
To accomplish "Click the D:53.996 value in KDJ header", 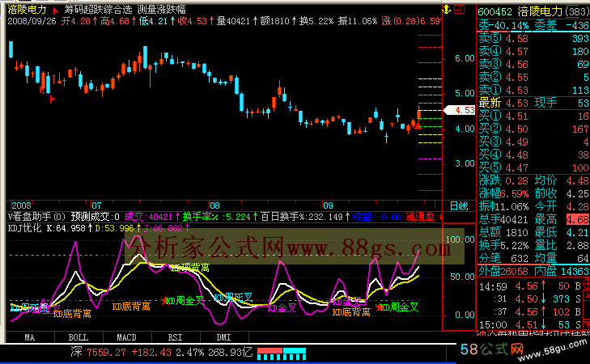I will pos(114,228).
